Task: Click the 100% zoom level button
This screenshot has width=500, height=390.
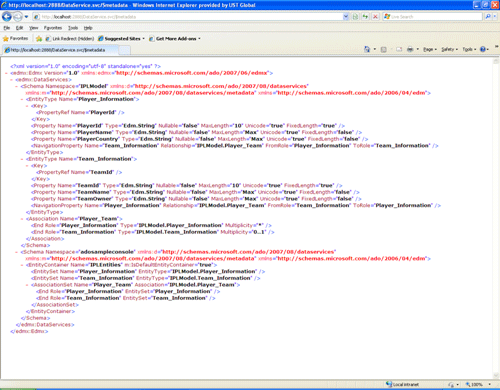Action: (474, 384)
